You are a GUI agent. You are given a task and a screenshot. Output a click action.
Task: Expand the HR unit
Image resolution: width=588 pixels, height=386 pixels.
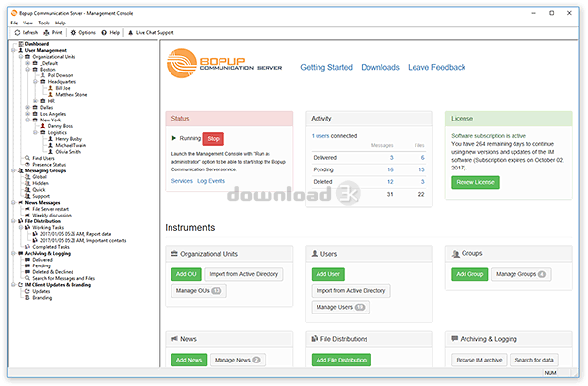(35, 101)
